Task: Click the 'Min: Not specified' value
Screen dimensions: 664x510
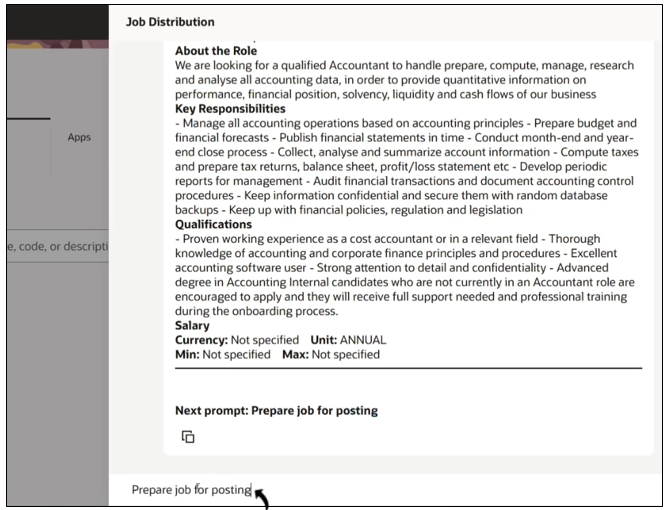Action: pyautogui.click(x=223, y=355)
